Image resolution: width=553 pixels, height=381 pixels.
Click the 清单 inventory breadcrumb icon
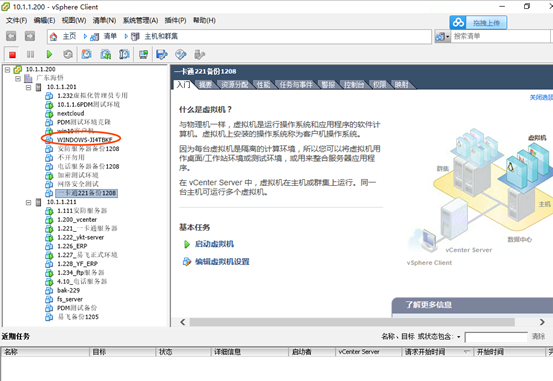tap(95, 36)
